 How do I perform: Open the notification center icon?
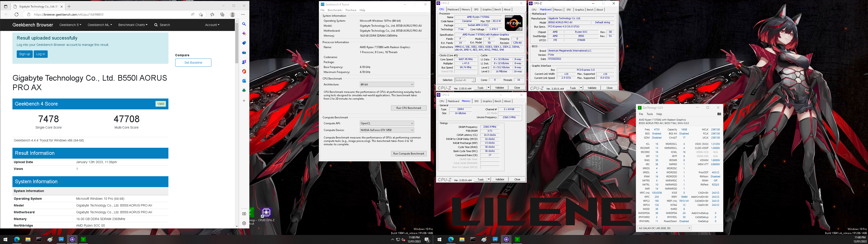427,240
